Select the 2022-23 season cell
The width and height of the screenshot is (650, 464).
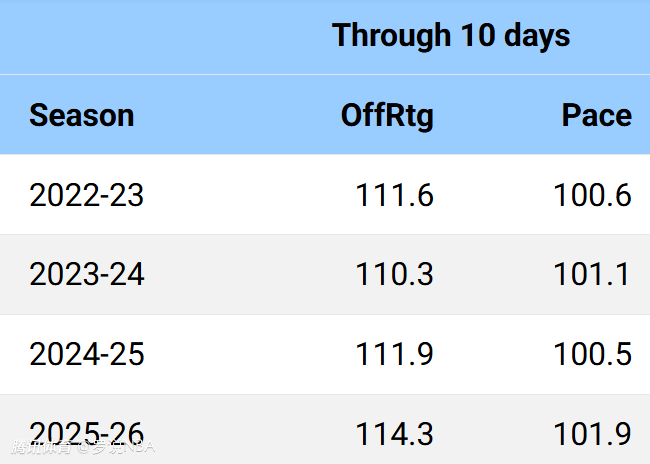87,195
